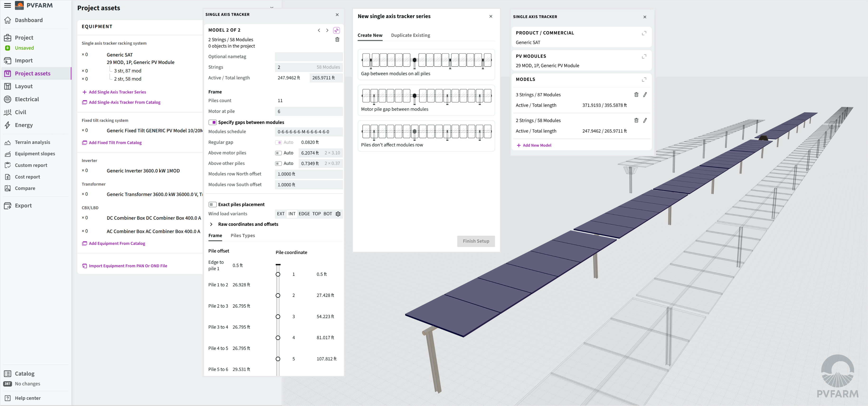
Task: Select the INT wind load variant
Action: 292,214
